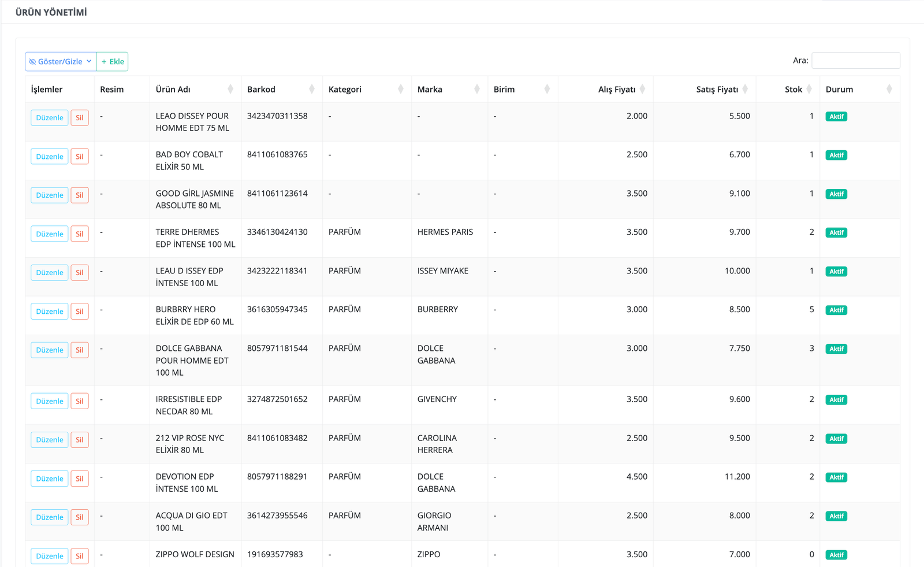The height and width of the screenshot is (567, 924).
Task: Sort table by Kategori column
Action: 367,89
